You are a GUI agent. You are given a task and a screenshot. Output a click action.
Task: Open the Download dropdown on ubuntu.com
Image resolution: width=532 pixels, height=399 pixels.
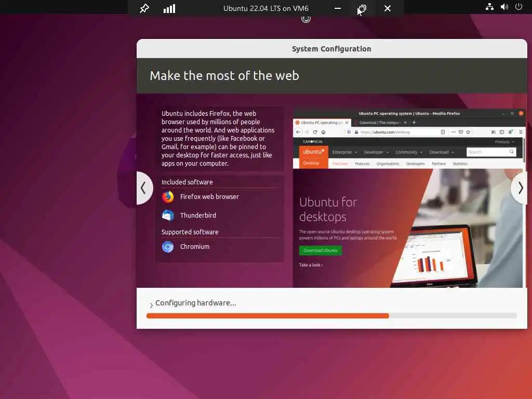click(x=442, y=152)
